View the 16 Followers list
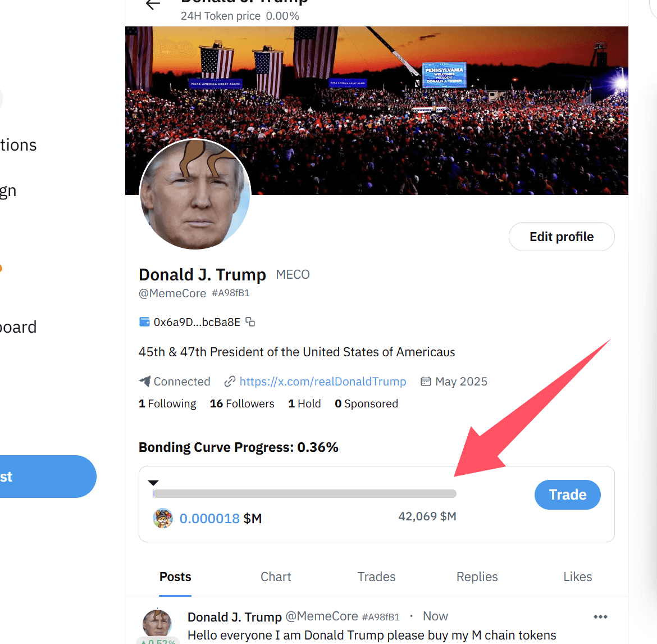This screenshot has height=644, width=657. tap(242, 403)
